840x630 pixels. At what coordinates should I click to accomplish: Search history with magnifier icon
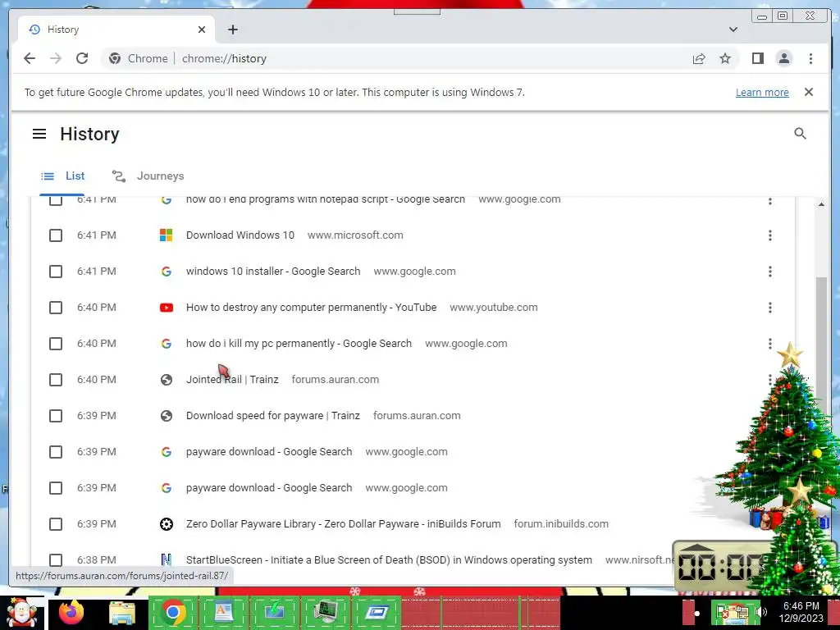click(x=800, y=134)
